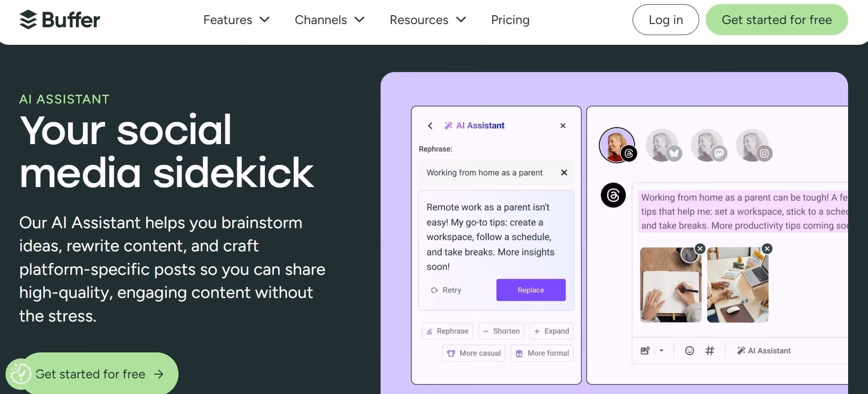Open the media dropdown arrow
Image resolution: width=868 pixels, height=394 pixels.
[661, 351]
